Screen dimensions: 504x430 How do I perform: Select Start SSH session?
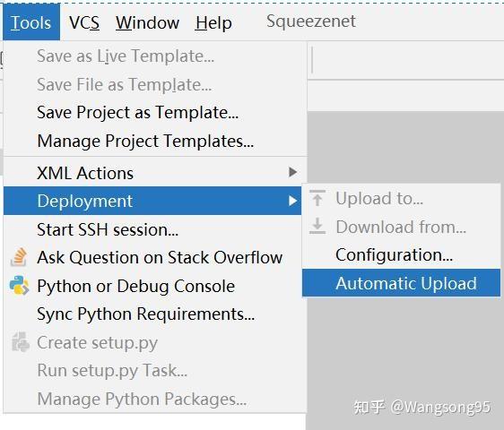[108, 229]
